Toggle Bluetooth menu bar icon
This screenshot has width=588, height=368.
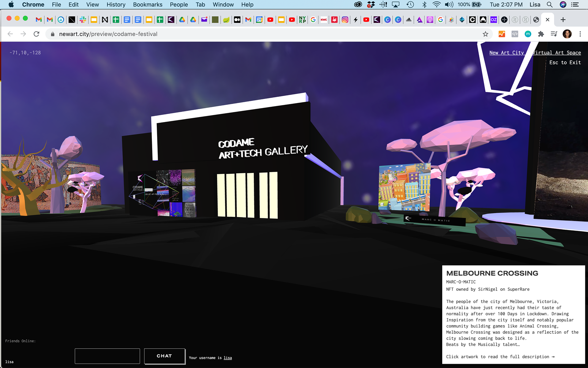[424, 4]
